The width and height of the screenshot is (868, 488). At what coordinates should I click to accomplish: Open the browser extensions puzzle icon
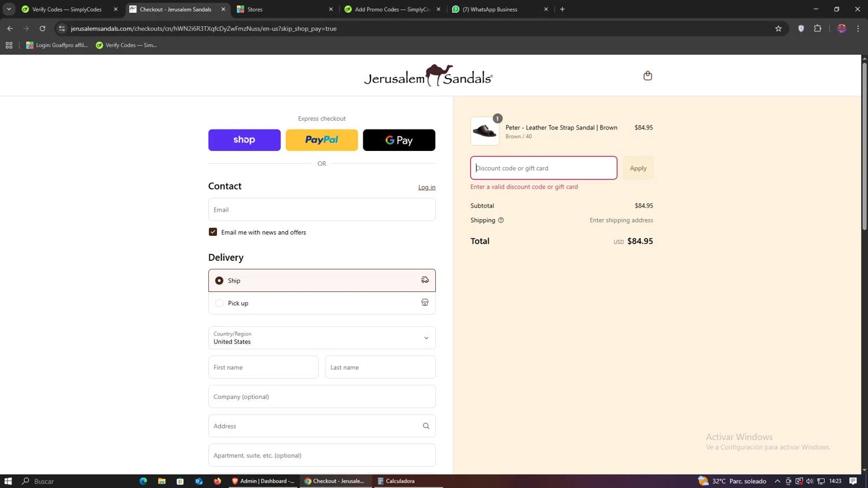tap(818, 28)
